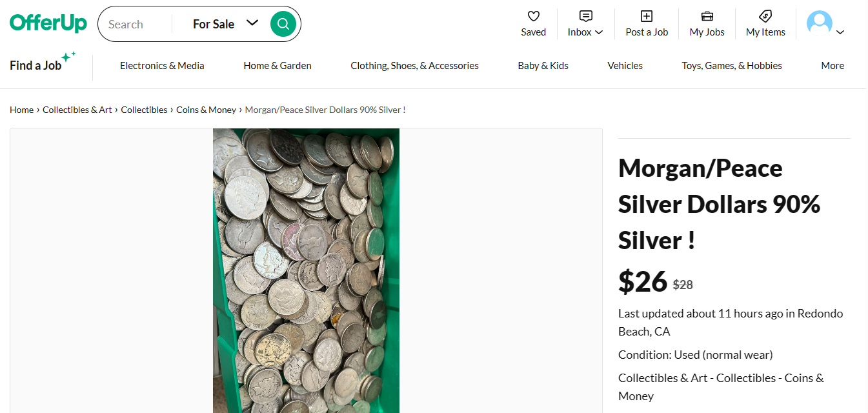Go to OfferUp home logo
Screen dimensions: 868x413
coord(48,23)
